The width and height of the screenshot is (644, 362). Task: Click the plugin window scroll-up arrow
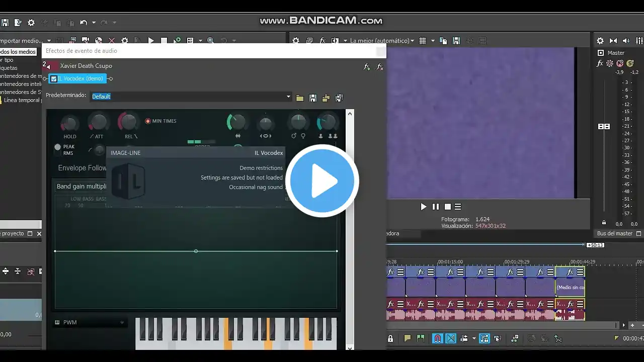pyautogui.click(x=350, y=114)
